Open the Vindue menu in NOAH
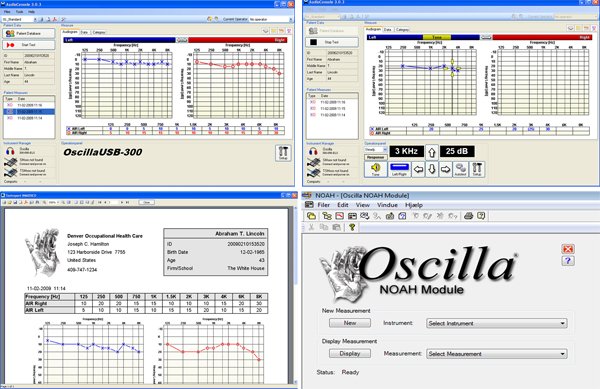The height and width of the screenshot is (389, 600). coord(387,205)
